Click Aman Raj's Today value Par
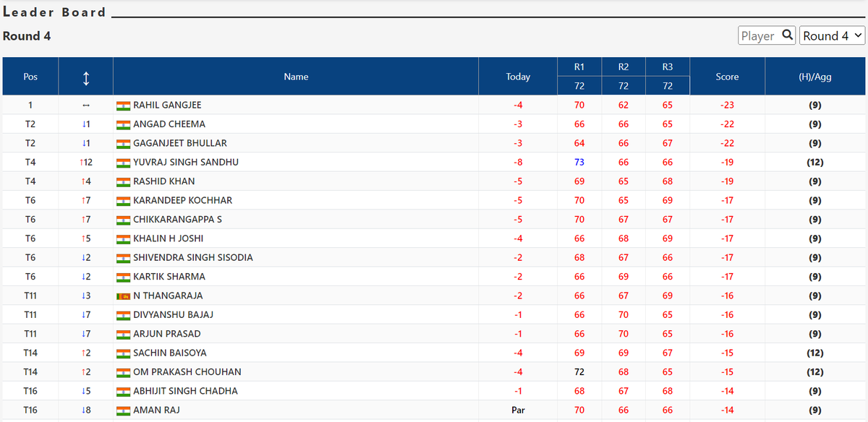868x422 pixels. click(x=518, y=410)
